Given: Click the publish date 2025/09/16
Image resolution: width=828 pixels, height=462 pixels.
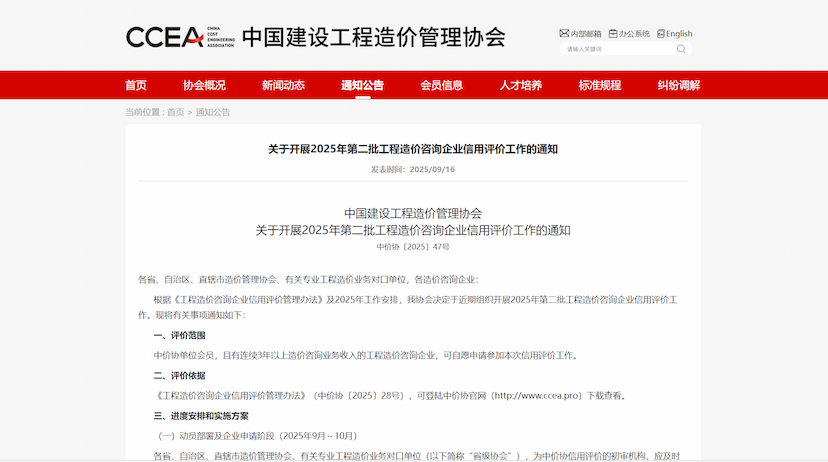Looking at the screenshot, I should tap(432, 169).
